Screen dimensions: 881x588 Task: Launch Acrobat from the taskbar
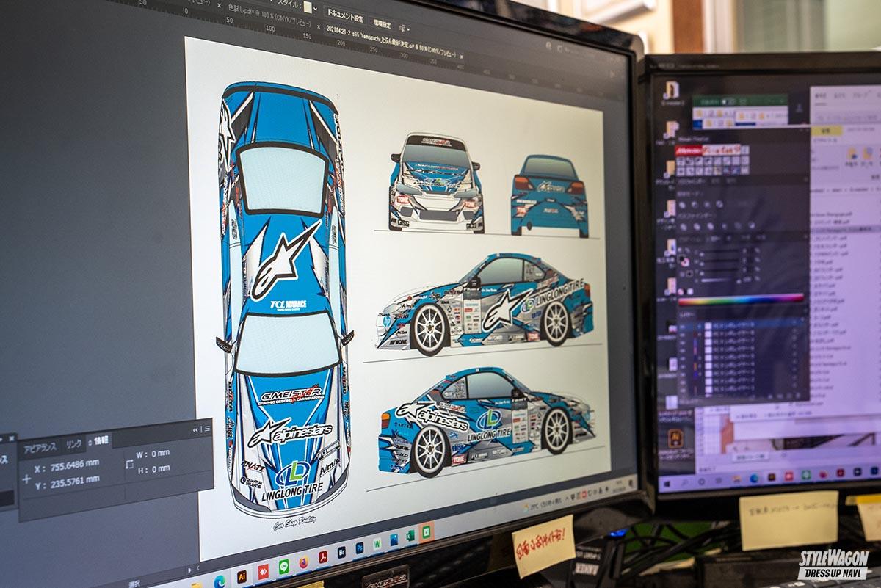(x=322, y=557)
